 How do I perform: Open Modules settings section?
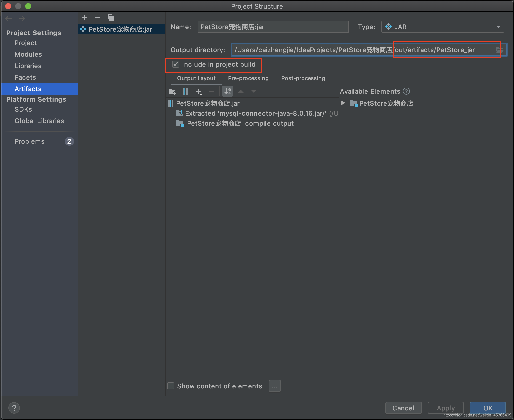28,54
